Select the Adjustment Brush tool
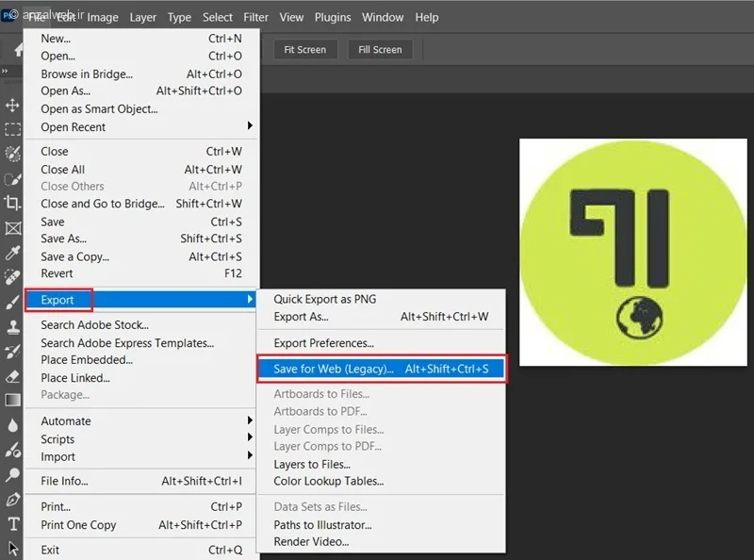 click(12, 451)
